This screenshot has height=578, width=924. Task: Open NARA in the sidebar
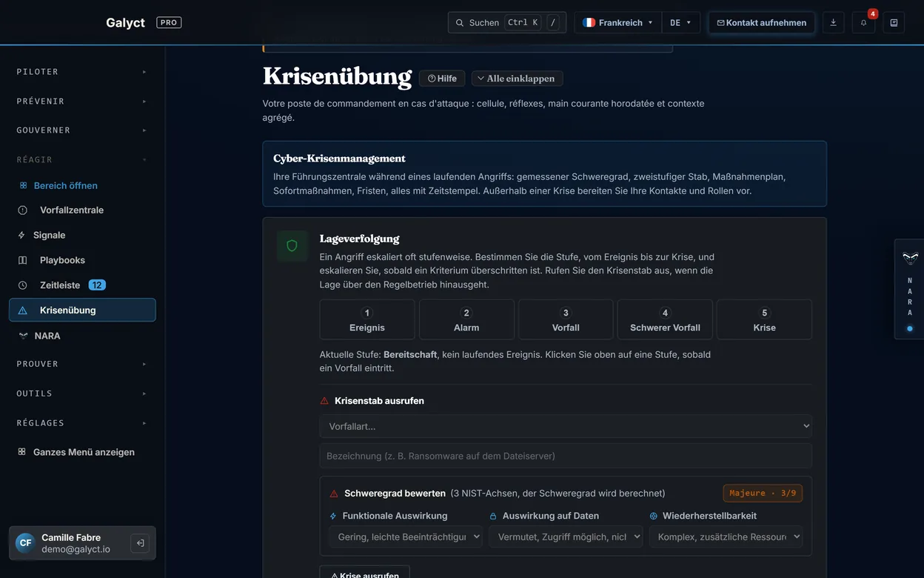(x=82, y=336)
